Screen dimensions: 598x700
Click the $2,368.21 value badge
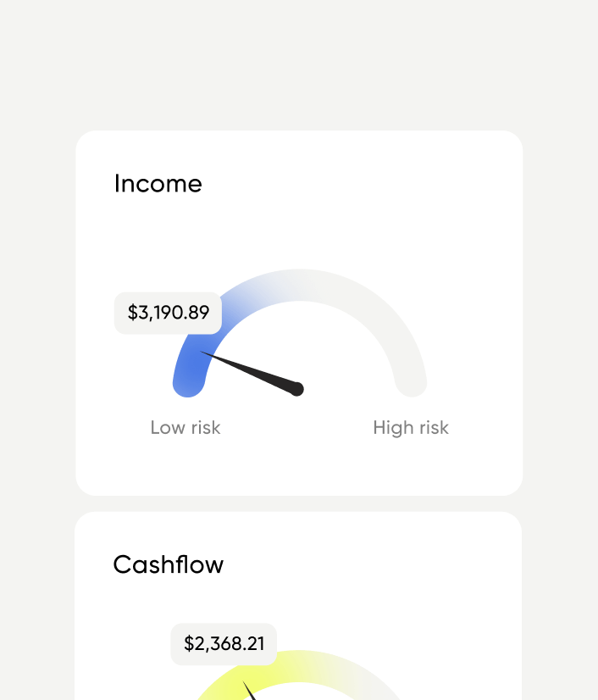coord(224,644)
